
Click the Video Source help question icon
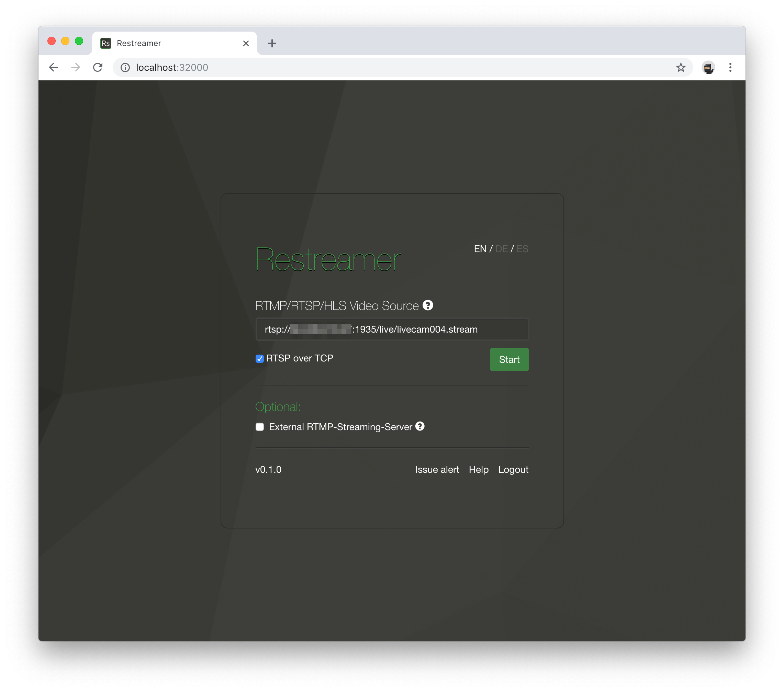pyautogui.click(x=428, y=305)
